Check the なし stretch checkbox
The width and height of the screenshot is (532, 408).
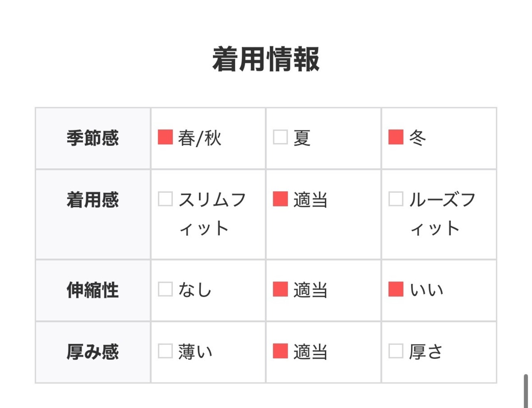[165, 289]
